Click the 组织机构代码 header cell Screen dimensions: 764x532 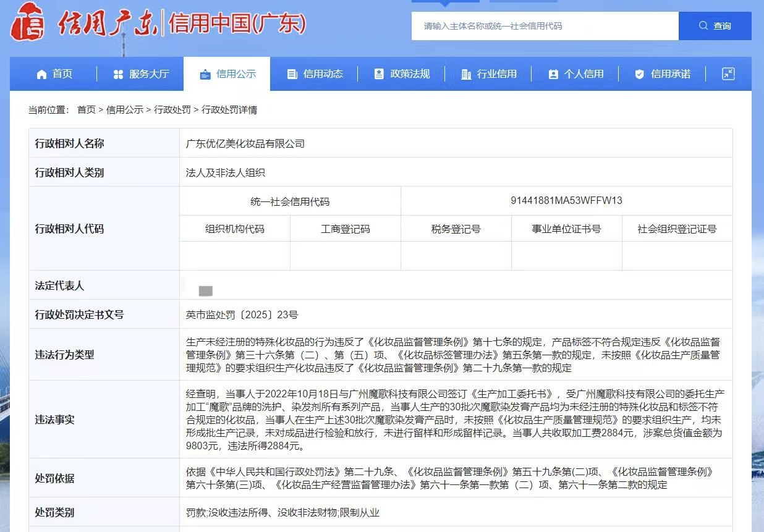click(x=235, y=229)
